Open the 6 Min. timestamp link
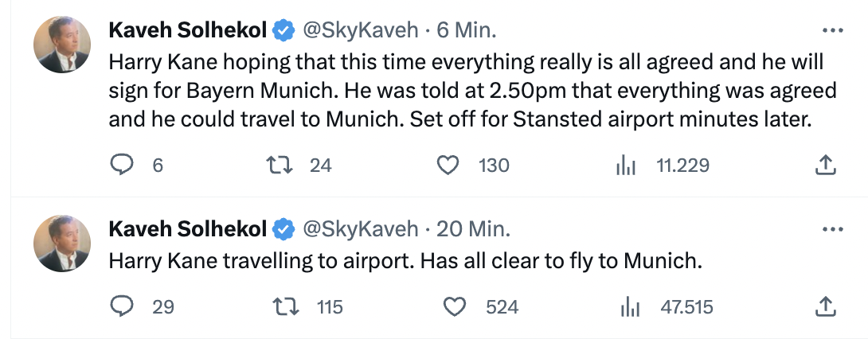 point(467,31)
